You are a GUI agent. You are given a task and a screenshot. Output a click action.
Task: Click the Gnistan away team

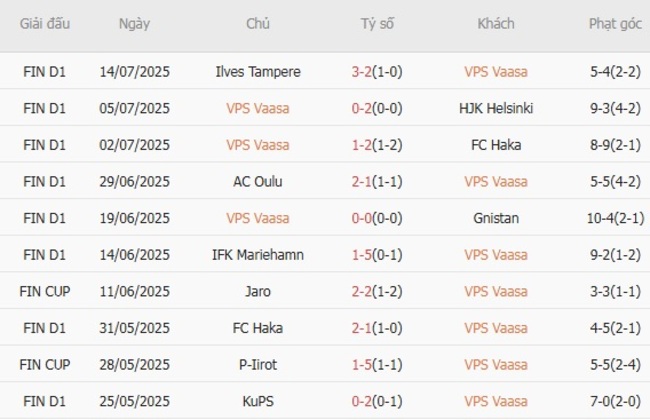[x=496, y=218]
